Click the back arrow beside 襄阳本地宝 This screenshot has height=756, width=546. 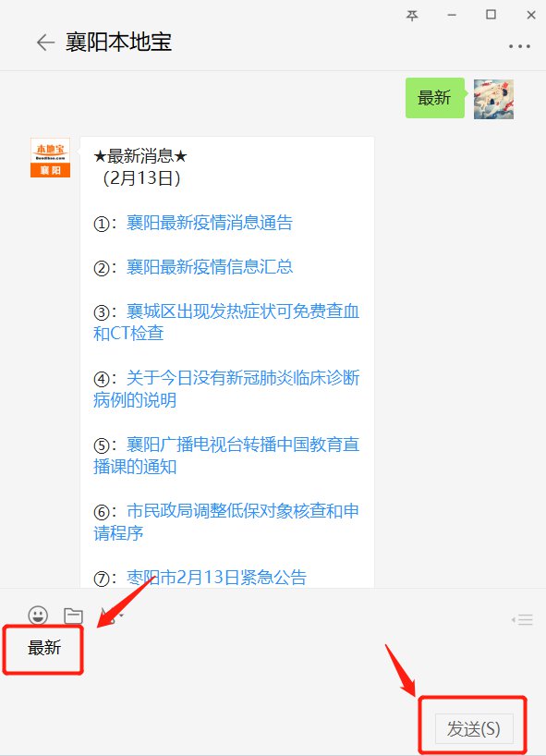(x=46, y=43)
